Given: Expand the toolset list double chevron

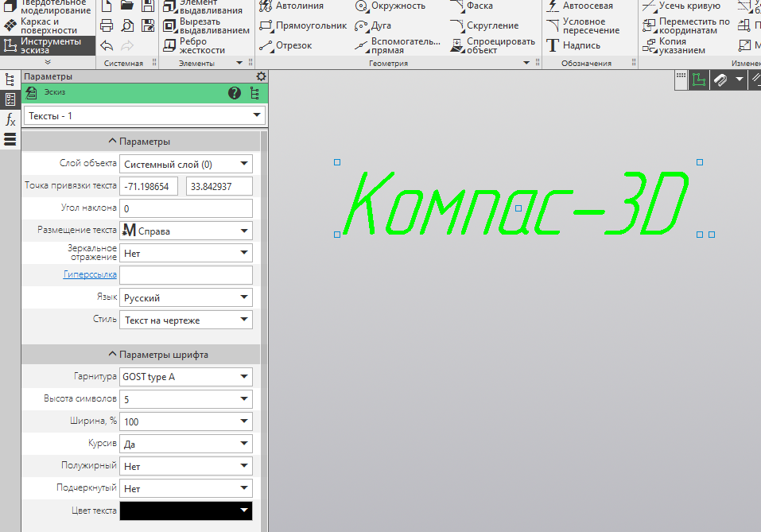Looking at the screenshot, I should (x=48, y=62).
